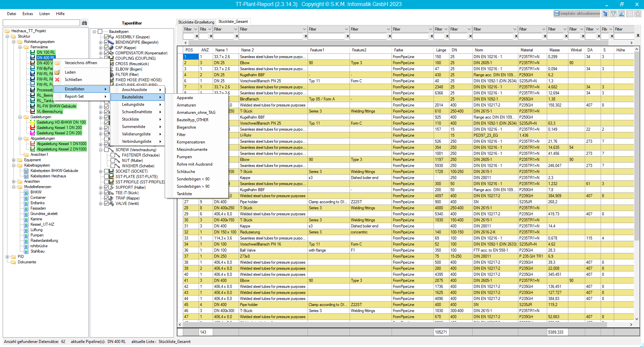Viewport: 644px width, 347px height.
Task: Click the project tree search input field
Action: [41, 23]
